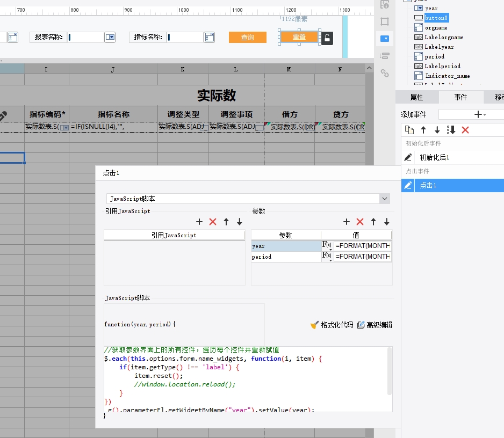The image size is (504, 438).
Task: Remove referenced JavaScript with the red X
Action: (x=213, y=222)
